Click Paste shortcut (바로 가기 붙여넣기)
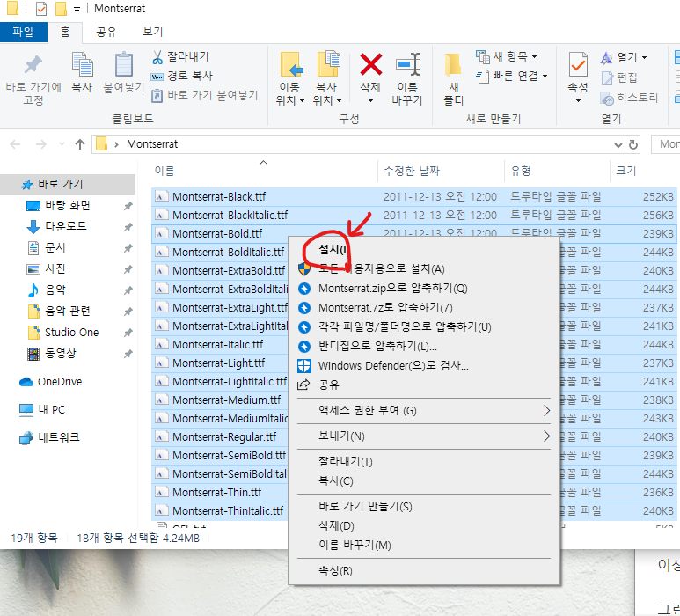The width and height of the screenshot is (680, 616). [x=204, y=95]
